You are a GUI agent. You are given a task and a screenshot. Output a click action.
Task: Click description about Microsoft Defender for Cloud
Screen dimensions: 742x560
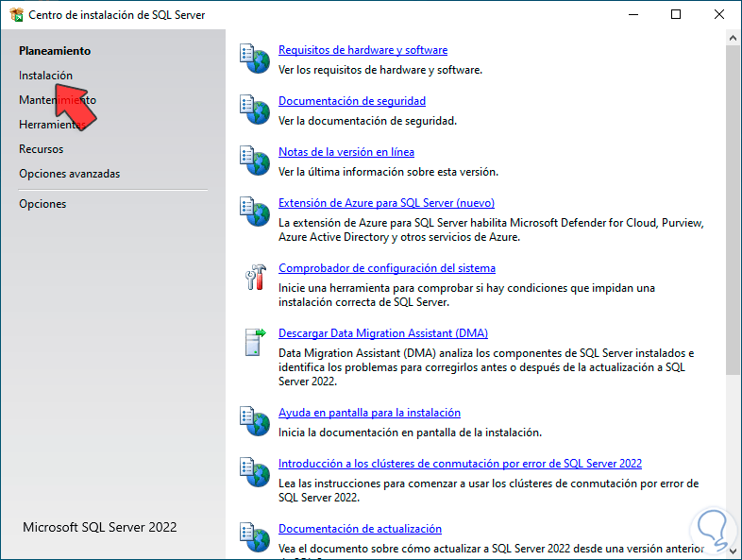point(491,230)
